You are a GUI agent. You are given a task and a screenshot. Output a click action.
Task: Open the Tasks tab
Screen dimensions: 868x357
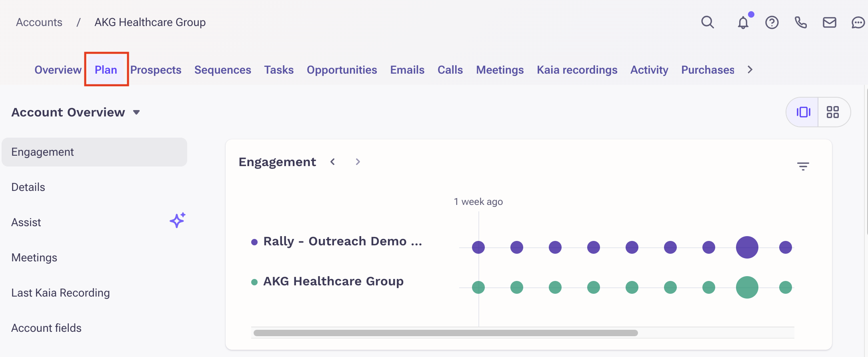pos(279,70)
